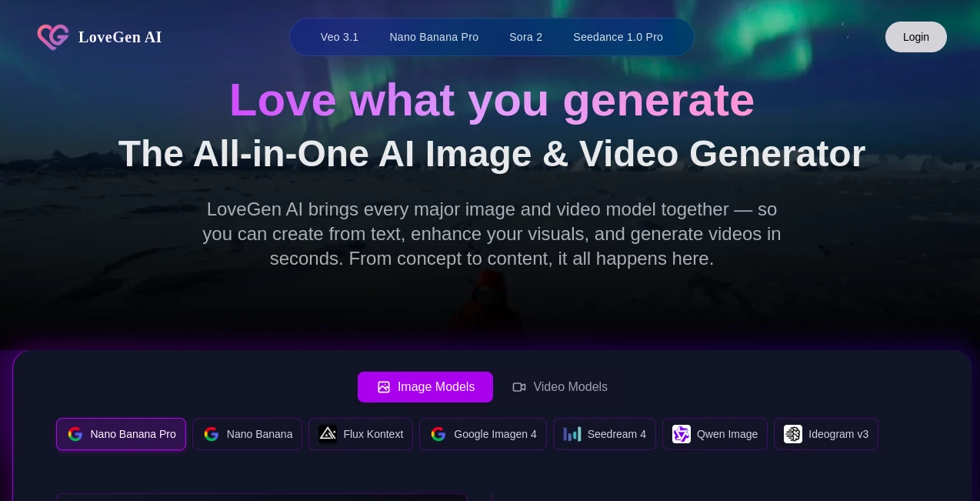Viewport: 980px width, 501px height.
Task: Click the triangle icon on Flux Kontext chip
Action: pyautogui.click(x=328, y=434)
